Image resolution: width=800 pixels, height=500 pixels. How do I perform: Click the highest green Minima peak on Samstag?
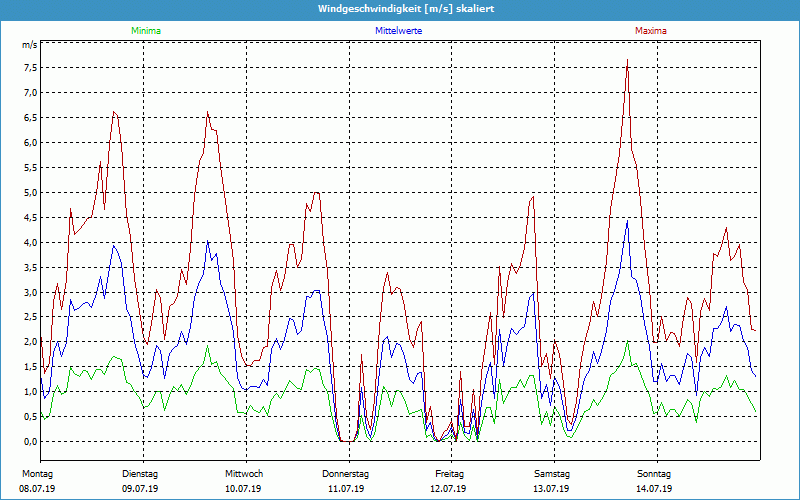tap(627, 342)
